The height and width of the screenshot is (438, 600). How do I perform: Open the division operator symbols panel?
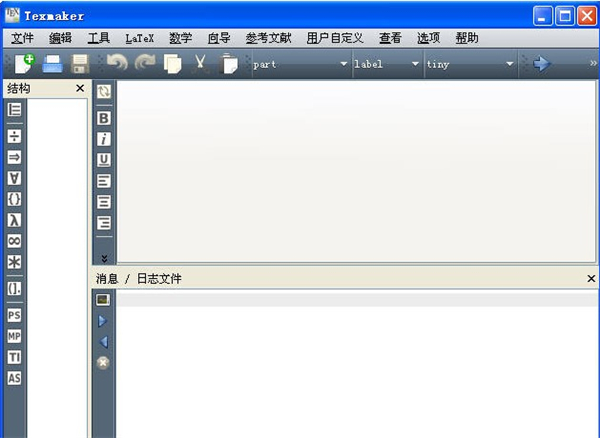pos(14,135)
